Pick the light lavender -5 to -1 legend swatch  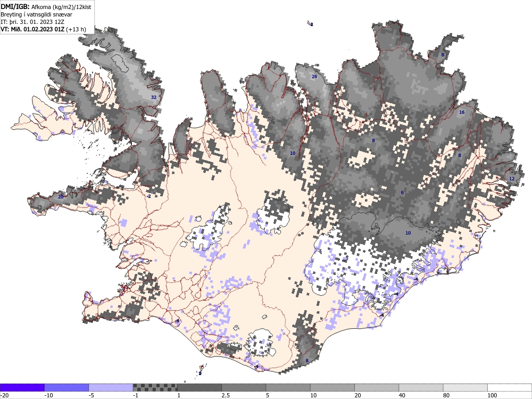(111, 387)
